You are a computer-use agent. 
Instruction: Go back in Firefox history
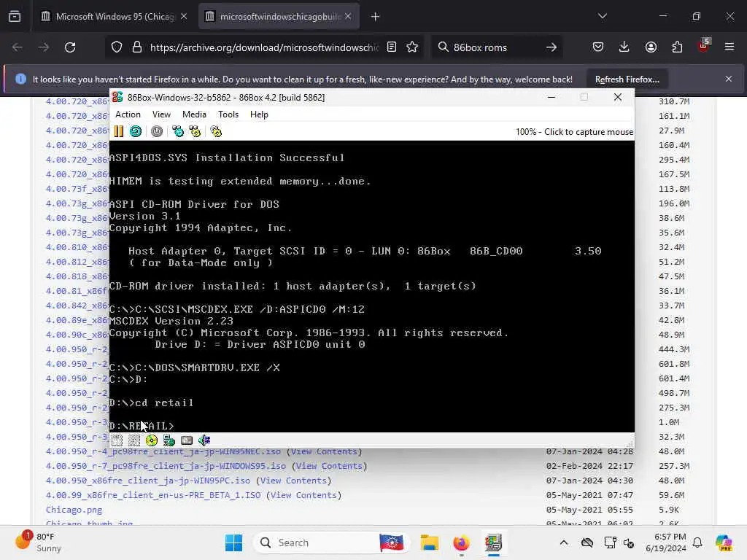coord(18,47)
